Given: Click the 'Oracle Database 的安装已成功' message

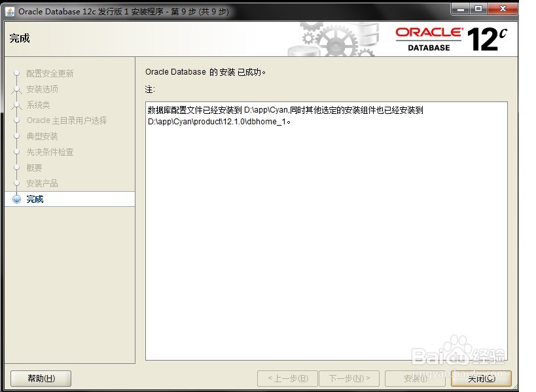Looking at the screenshot, I should click(205, 72).
